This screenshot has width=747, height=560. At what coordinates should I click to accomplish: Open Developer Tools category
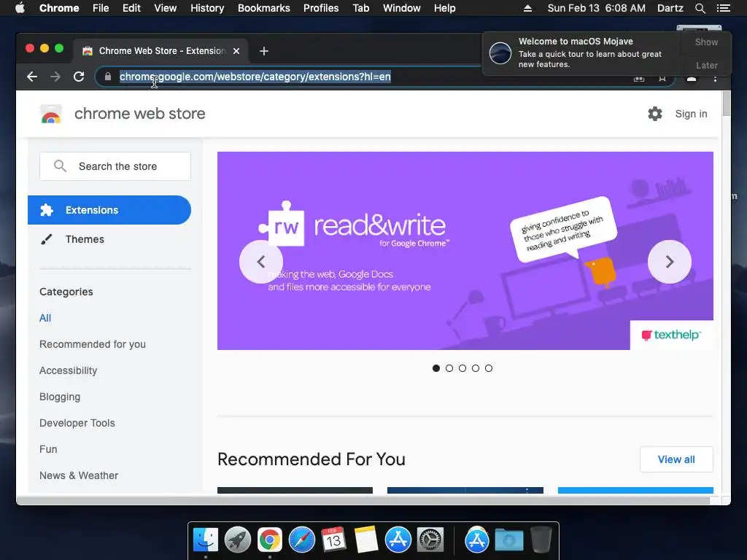[77, 423]
